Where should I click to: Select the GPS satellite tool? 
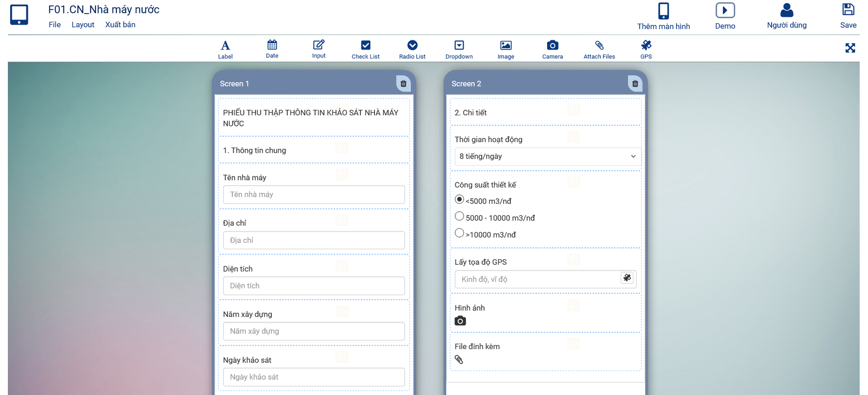(x=646, y=49)
